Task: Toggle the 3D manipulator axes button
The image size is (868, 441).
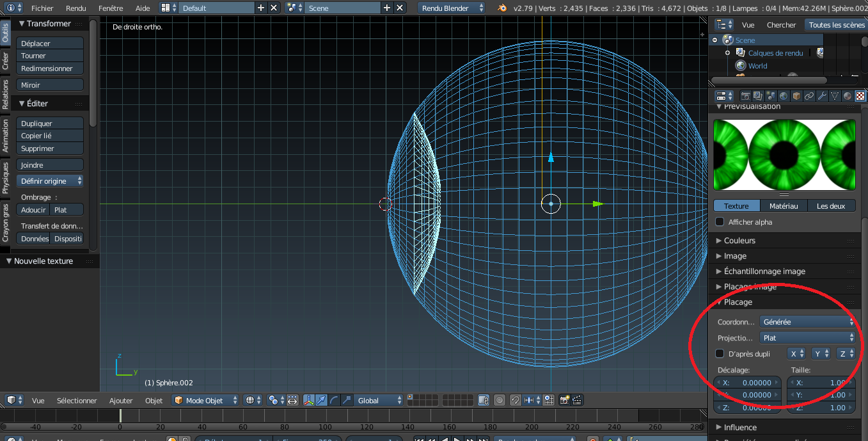Action: coord(309,400)
